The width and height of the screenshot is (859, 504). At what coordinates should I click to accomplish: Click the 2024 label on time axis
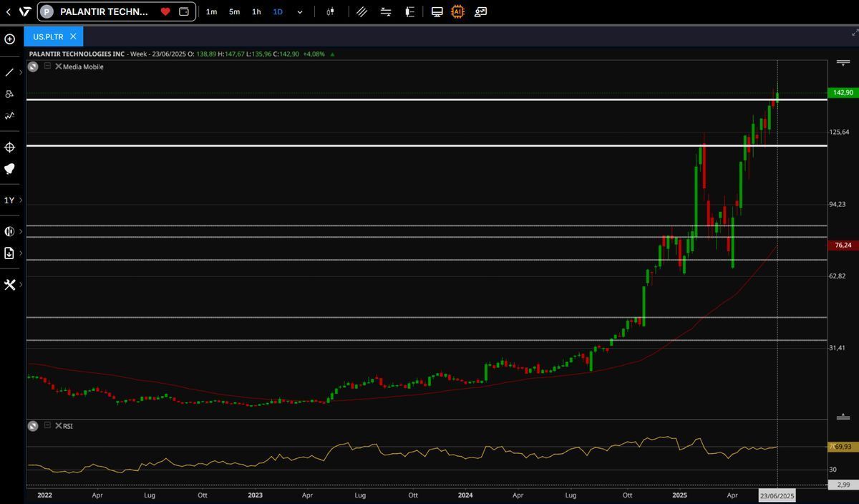465,495
